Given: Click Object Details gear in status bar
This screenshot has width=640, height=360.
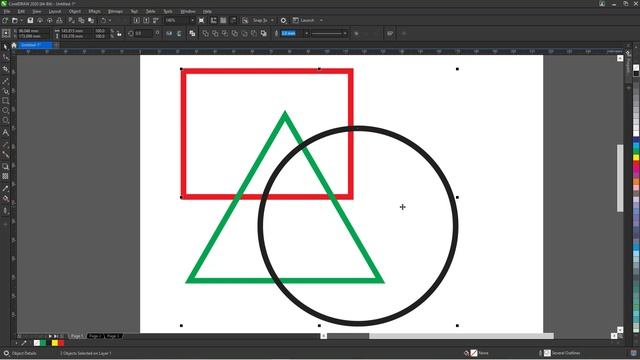Looking at the screenshot, I should coord(6,353).
